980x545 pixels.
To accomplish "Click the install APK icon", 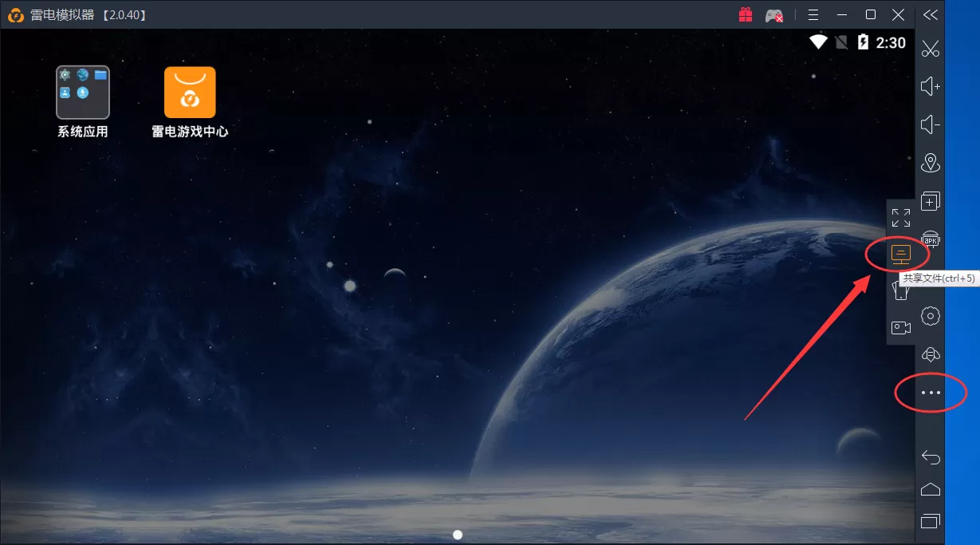I will pos(931,239).
